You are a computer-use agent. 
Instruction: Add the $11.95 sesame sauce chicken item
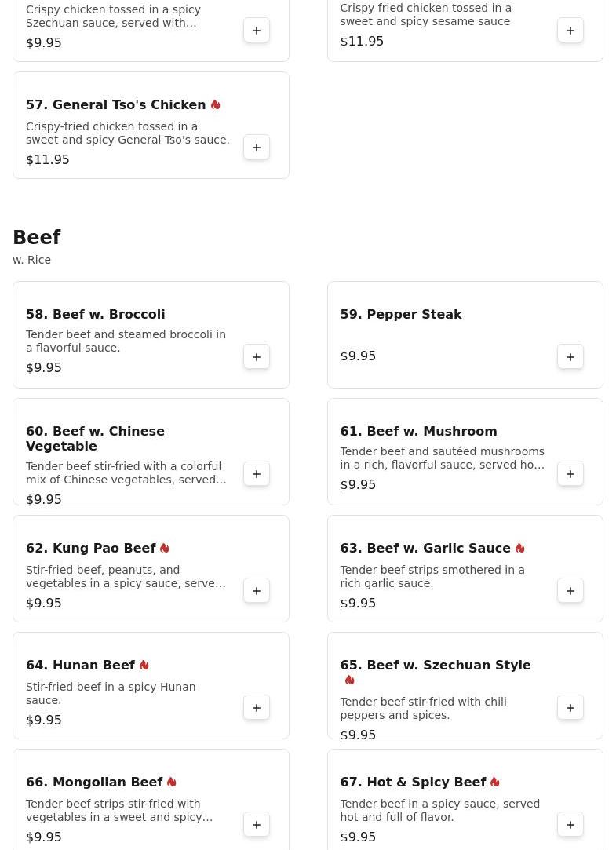570,31
